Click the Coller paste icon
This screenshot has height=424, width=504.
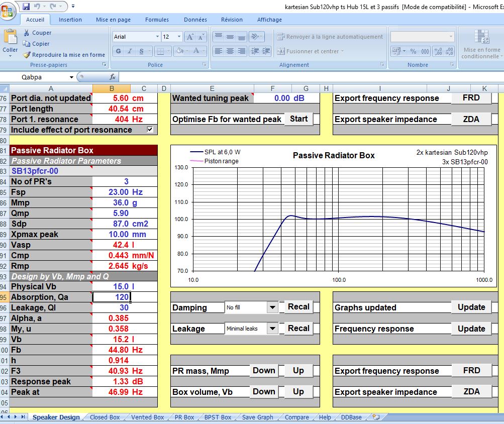(10, 37)
